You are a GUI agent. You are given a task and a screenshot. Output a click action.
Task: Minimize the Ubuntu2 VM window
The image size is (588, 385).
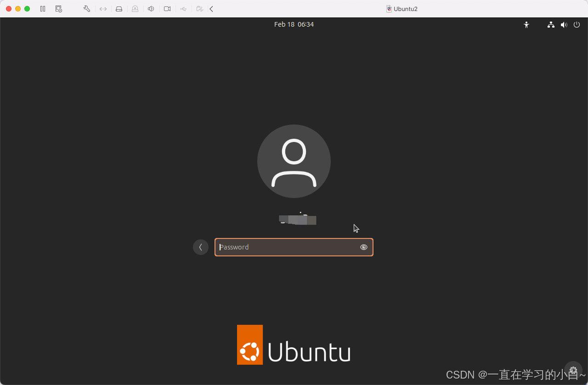pos(18,9)
